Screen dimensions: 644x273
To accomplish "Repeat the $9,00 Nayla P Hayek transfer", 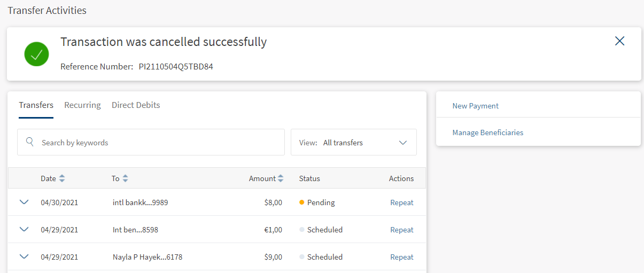I will [401, 257].
